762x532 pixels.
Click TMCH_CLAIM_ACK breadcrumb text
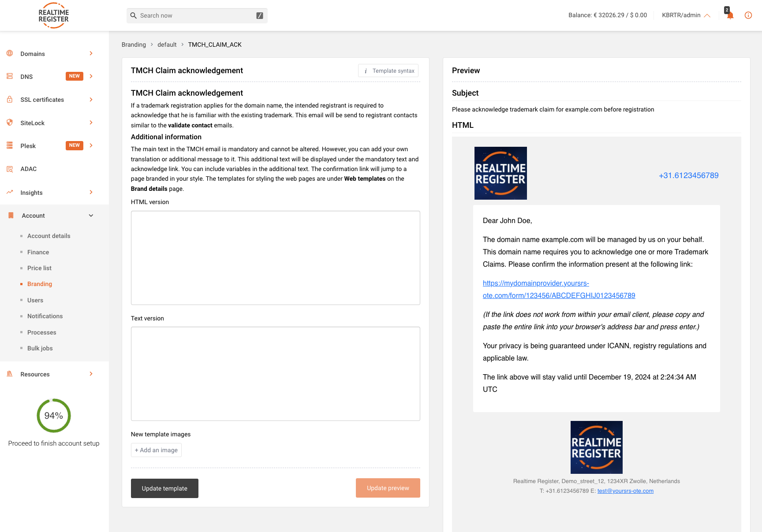(215, 45)
